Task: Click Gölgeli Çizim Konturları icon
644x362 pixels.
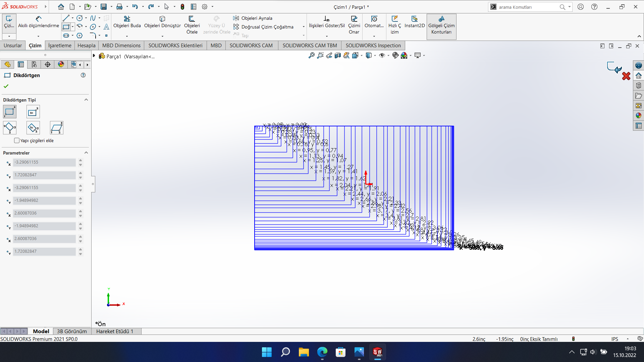Action: 441,19
